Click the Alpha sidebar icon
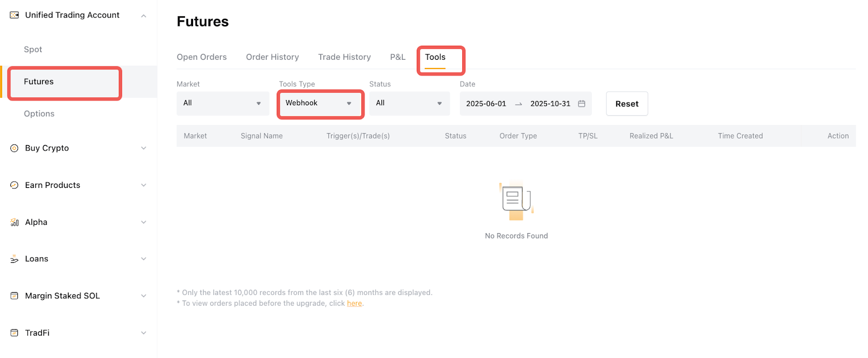 [x=15, y=222]
